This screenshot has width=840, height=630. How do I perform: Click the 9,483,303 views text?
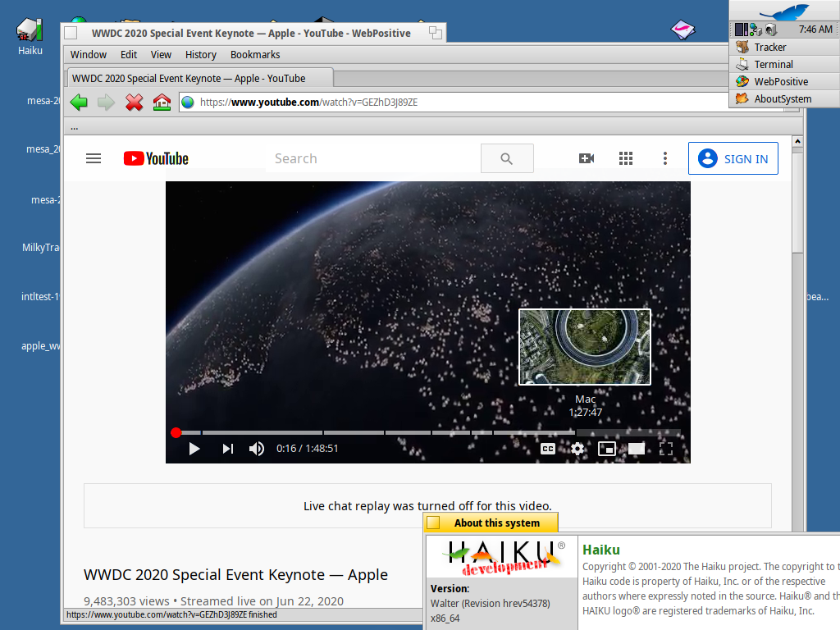point(126,601)
